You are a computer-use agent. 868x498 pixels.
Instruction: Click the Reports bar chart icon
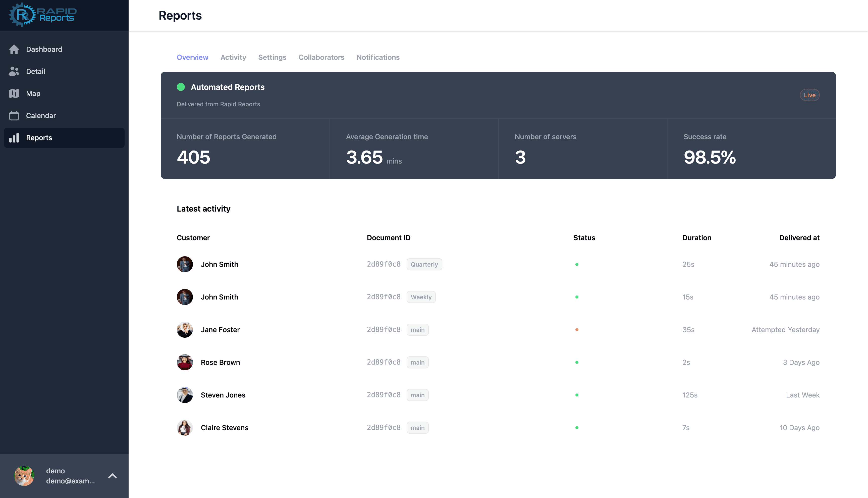pos(14,138)
